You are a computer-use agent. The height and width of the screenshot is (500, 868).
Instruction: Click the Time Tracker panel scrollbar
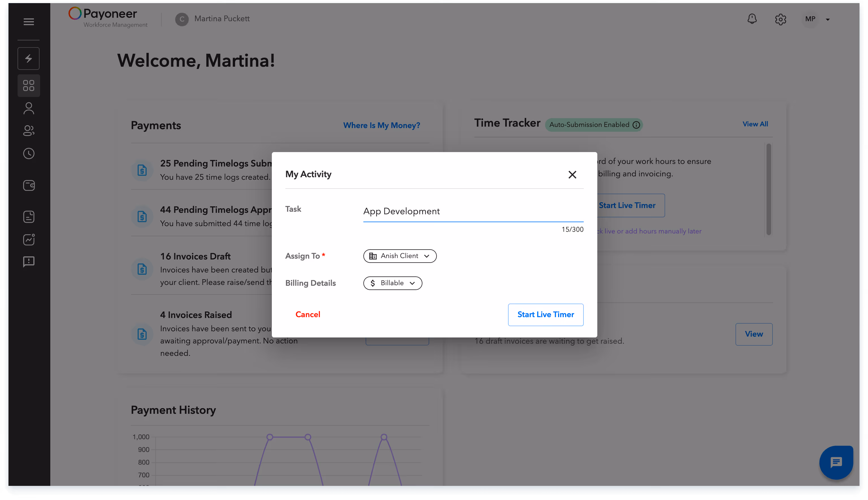coord(769,190)
